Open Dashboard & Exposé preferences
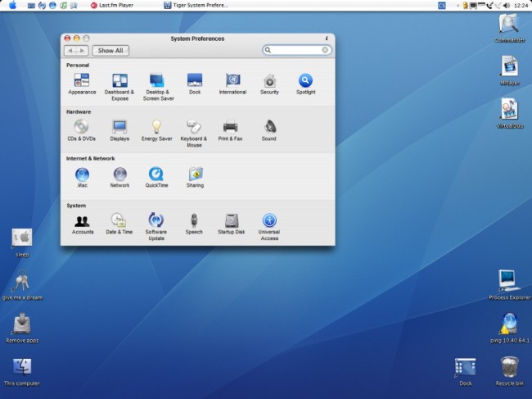The image size is (532, 399). click(119, 87)
